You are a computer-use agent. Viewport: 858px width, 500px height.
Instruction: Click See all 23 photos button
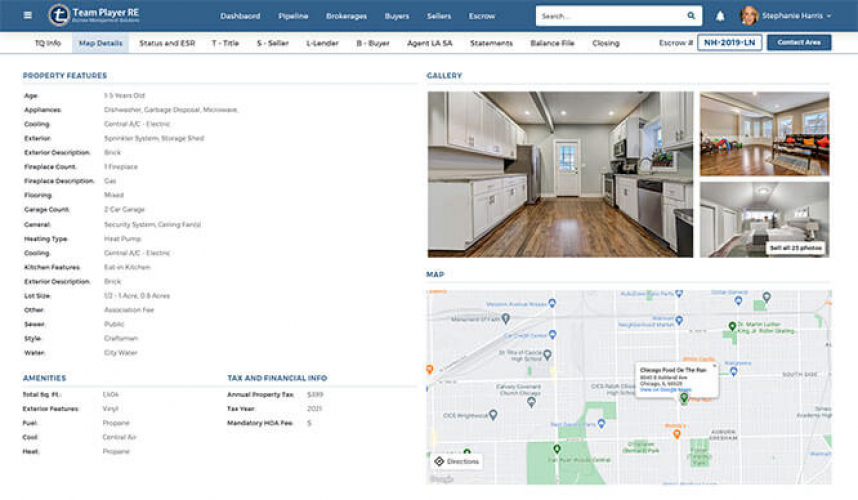coord(796,248)
